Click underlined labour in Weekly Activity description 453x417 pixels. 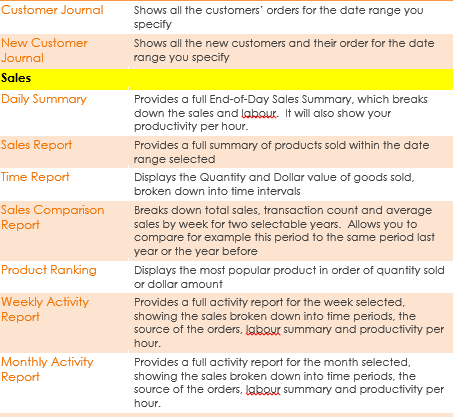pyautogui.click(x=263, y=330)
